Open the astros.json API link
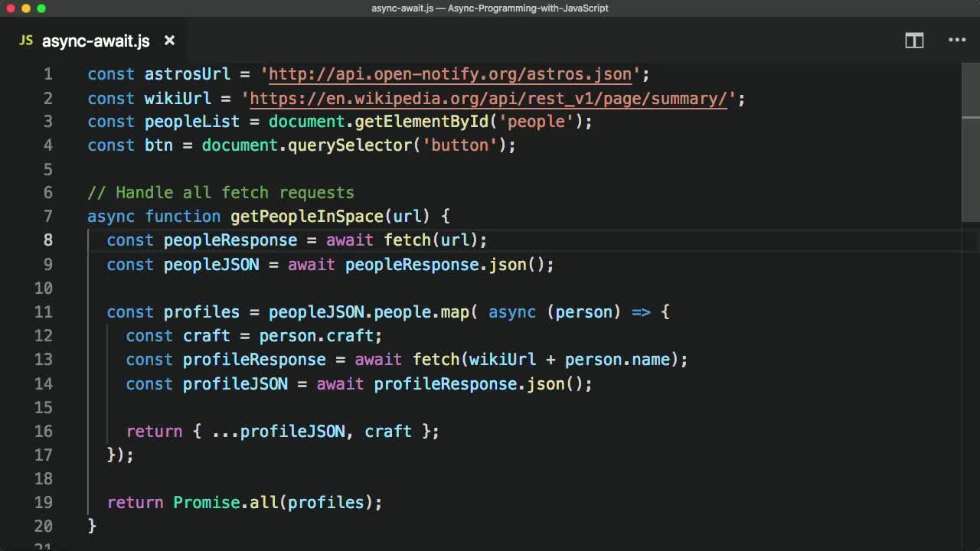 pyautogui.click(x=449, y=74)
